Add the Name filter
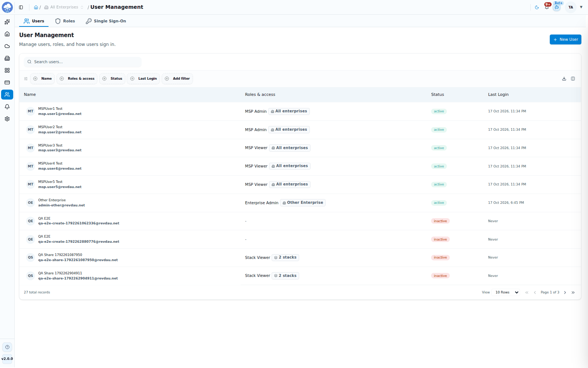The image size is (588, 368). (43, 79)
